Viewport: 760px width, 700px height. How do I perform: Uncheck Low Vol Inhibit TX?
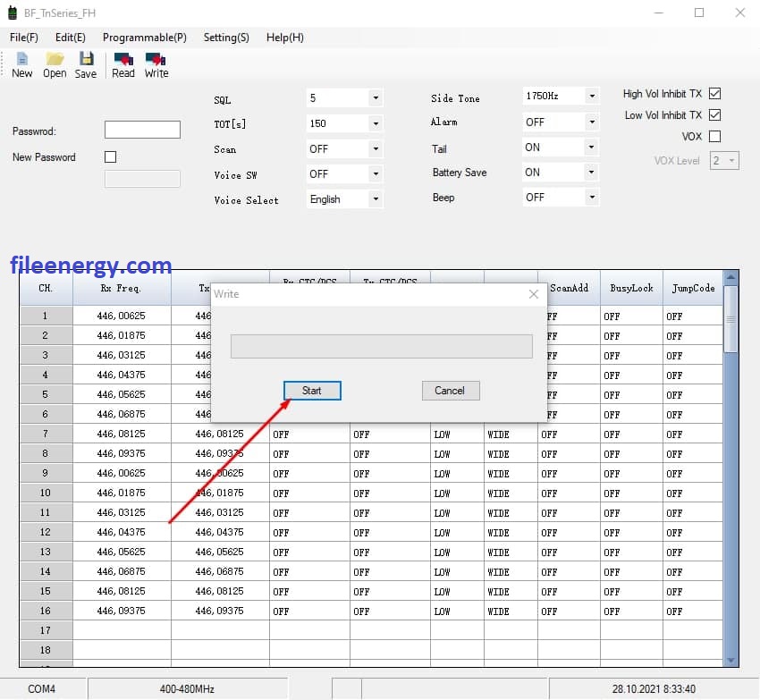[714, 115]
